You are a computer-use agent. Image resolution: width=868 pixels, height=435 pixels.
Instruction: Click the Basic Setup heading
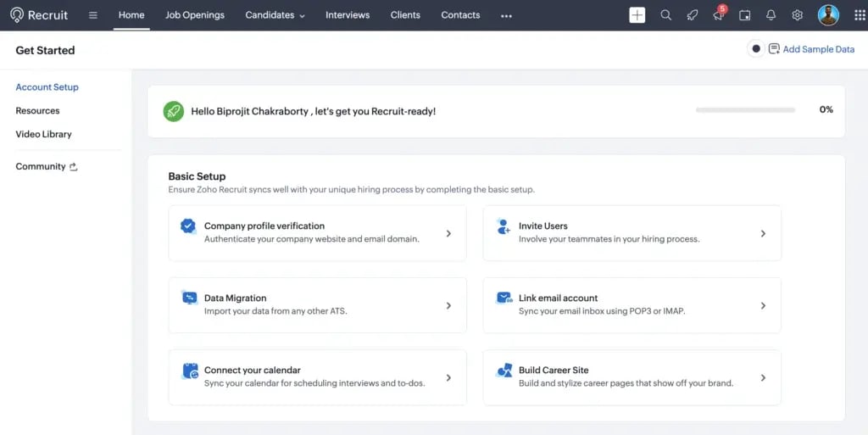click(197, 176)
